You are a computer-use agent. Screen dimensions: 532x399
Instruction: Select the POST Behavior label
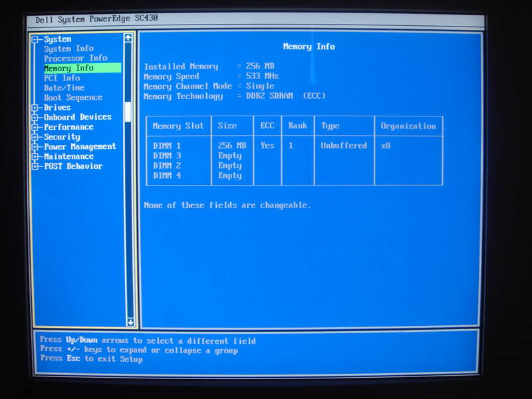tap(73, 166)
